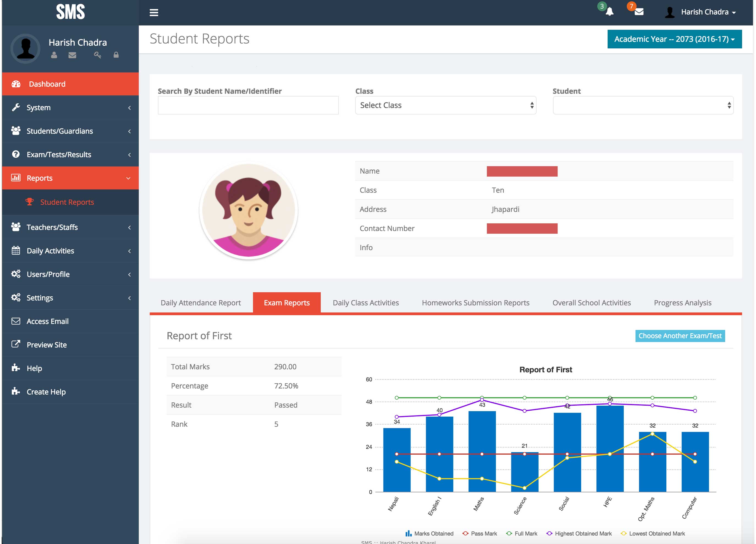Click the Reports chart icon
Viewport: 756px width, 544px height.
click(x=16, y=178)
